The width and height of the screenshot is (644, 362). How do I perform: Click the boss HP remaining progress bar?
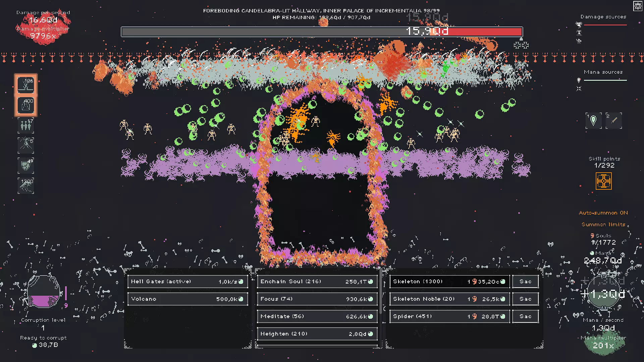[322, 32]
